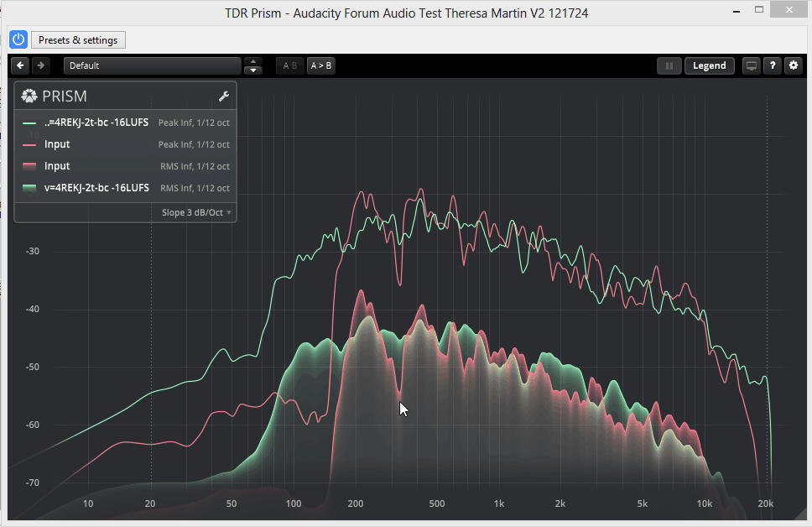Select green .=4REKJ-2t-bc Peak trace row
This screenshot has width=812, height=527.
click(x=125, y=123)
